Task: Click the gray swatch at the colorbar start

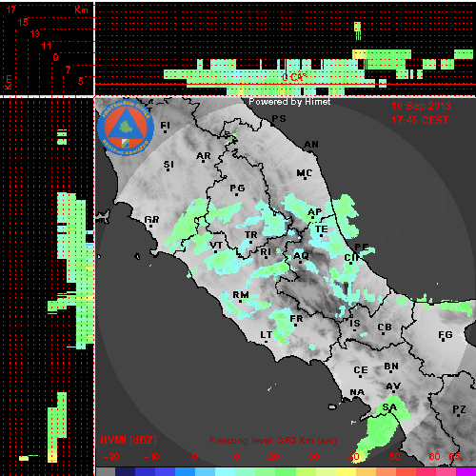Action: coord(106,471)
